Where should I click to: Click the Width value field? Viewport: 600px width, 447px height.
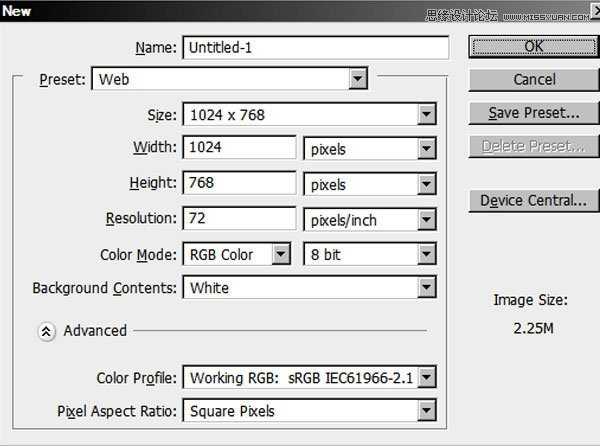pos(240,147)
